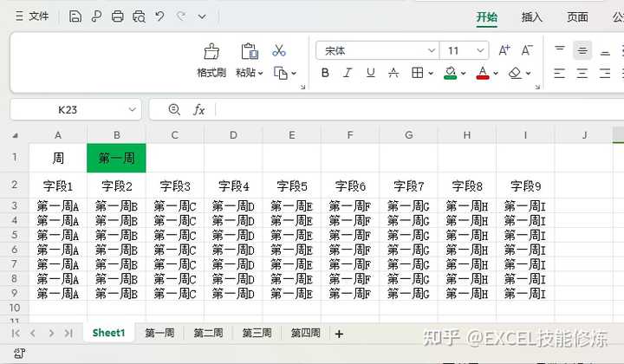The height and width of the screenshot is (364, 624).
Task: Toggle center text alignment
Action: click(x=582, y=73)
